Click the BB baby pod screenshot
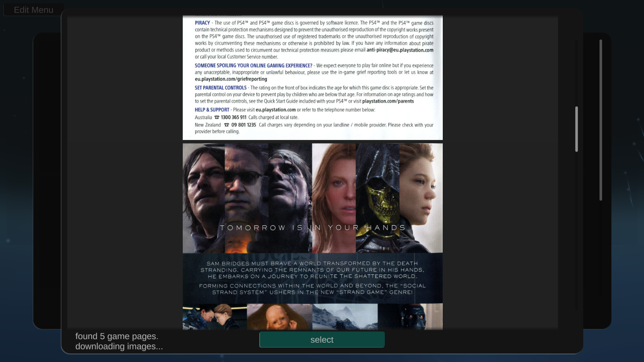644x362 pixels. tap(279, 318)
